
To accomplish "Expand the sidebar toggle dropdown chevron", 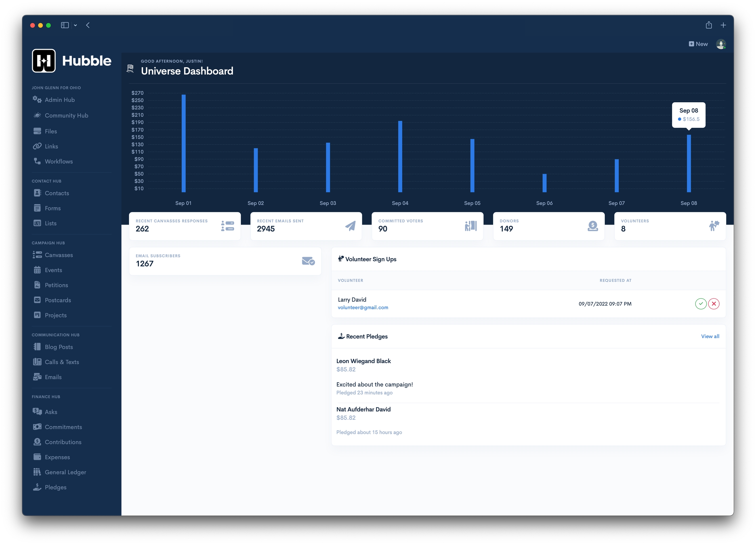I will (x=75, y=25).
